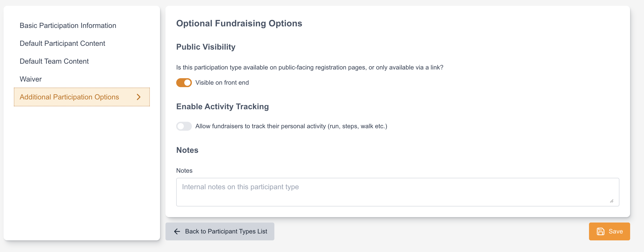Go to Default Participant Content section
The image size is (644, 252).
pyautogui.click(x=62, y=44)
